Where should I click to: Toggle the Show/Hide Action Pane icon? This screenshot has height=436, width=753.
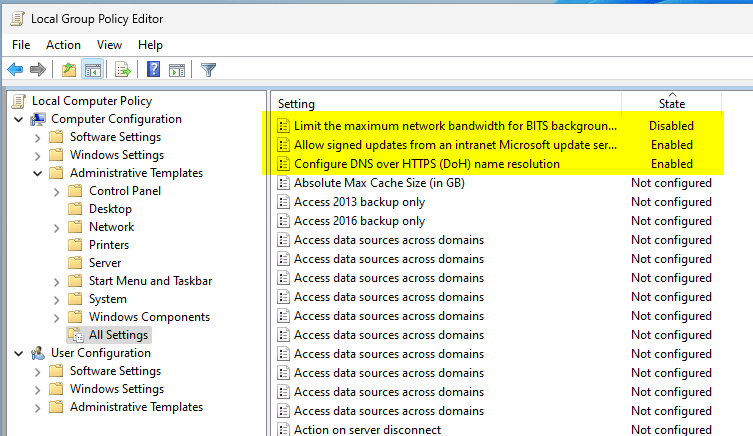(176, 69)
